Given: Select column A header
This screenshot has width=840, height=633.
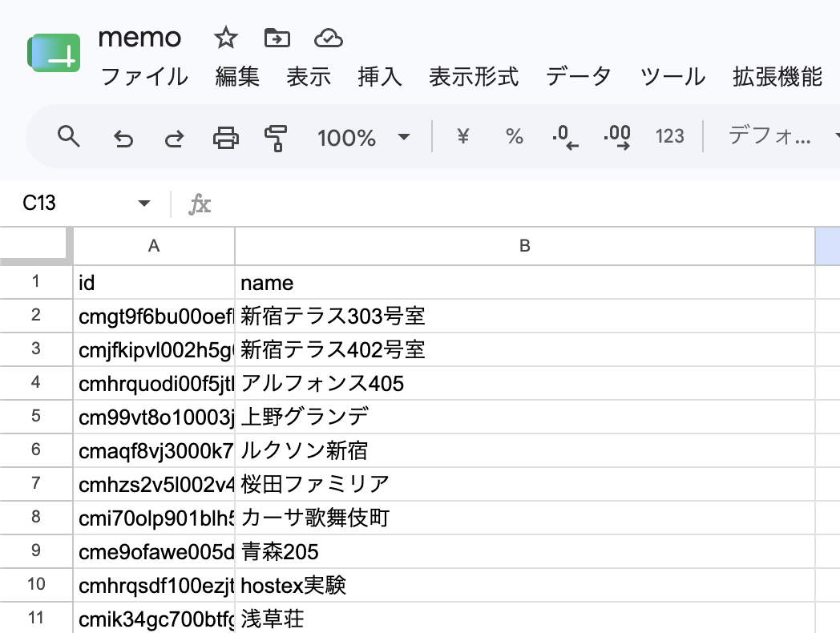Looking at the screenshot, I should (154, 246).
